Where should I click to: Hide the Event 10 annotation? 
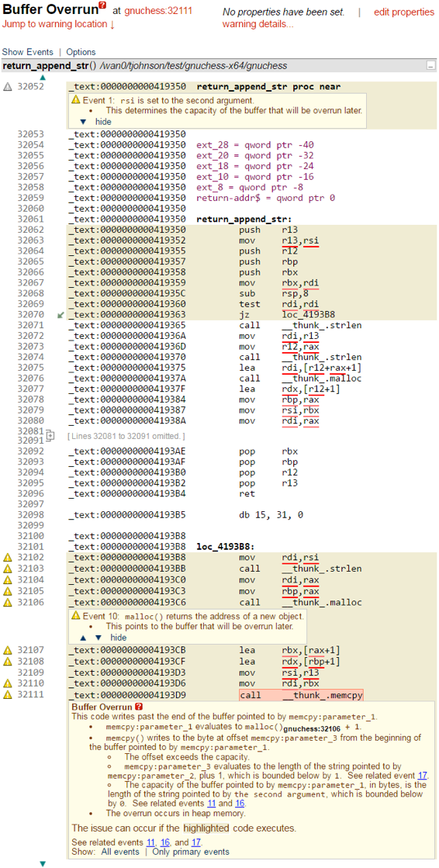tap(119, 637)
